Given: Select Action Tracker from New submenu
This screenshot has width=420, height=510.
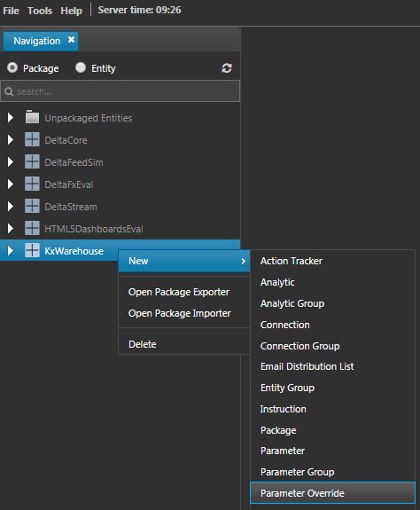Looking at the screenshot, I should click(x=332, y=261).
